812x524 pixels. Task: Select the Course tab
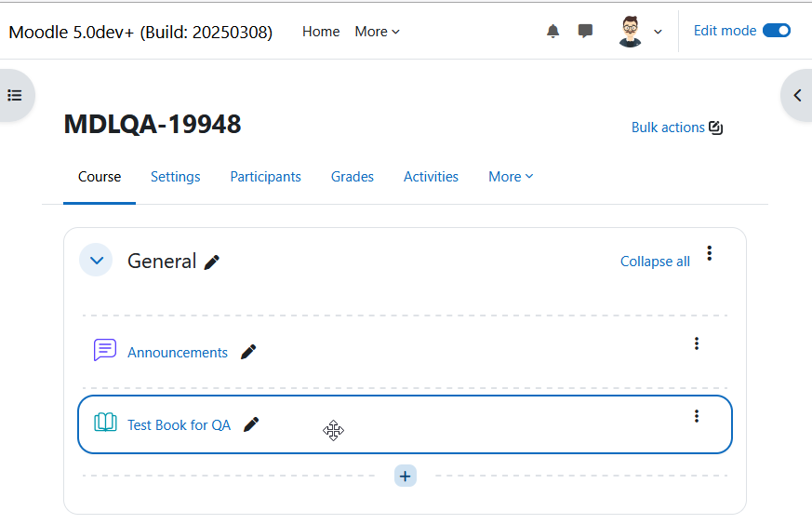(100, 177)
